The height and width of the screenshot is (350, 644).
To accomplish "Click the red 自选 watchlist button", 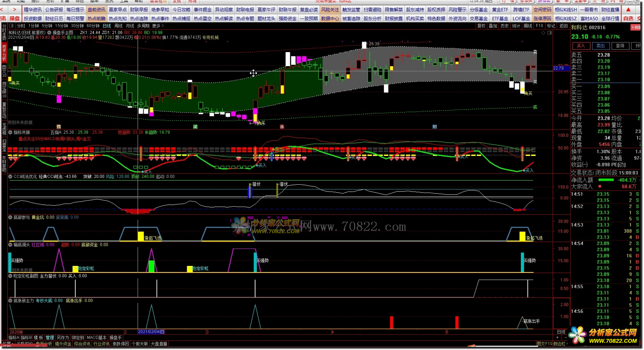I will [x=628, y=18].
